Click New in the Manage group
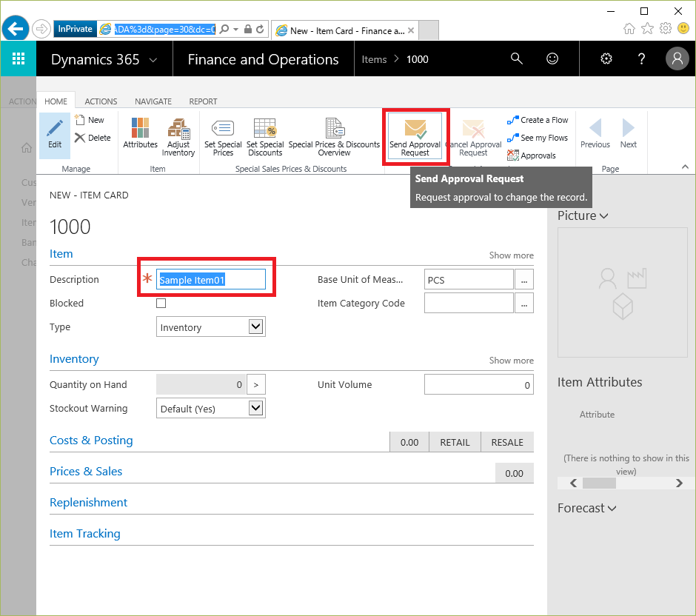The height and width of the screenshot is (616, 696). pos(90,120)
